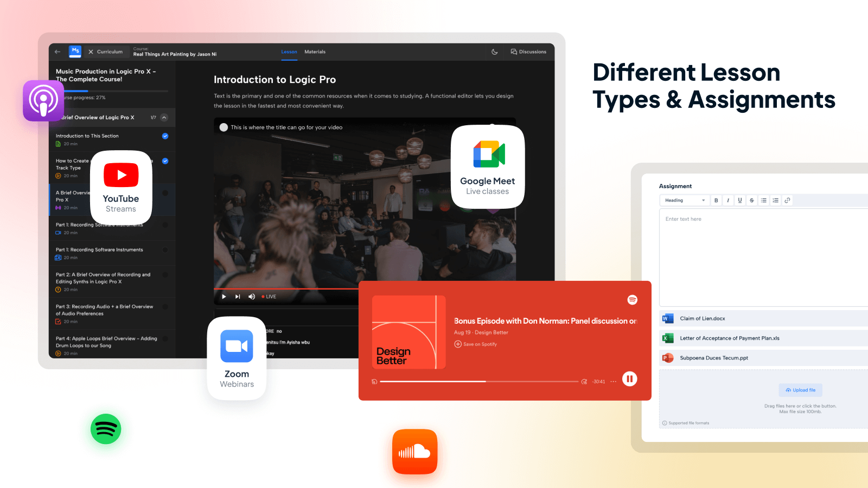
Task: Toggle dark mode with the moon icon
Action: tap(495, 52)
